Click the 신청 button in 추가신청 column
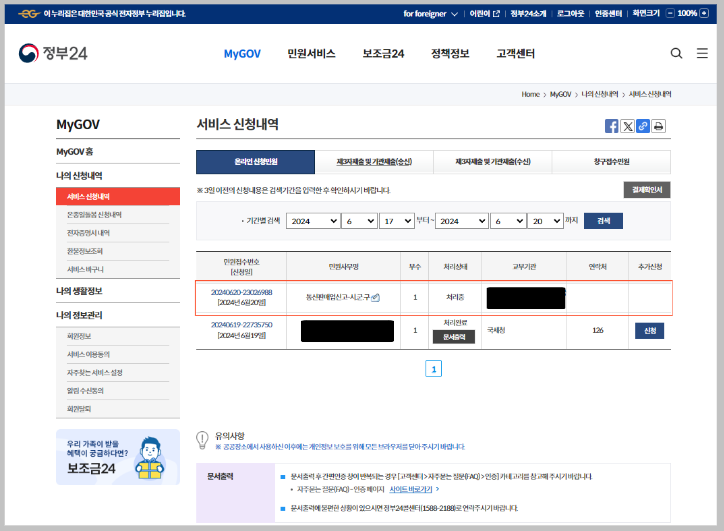The width and height of the screenshot is (724, 531). pos(649,331)
